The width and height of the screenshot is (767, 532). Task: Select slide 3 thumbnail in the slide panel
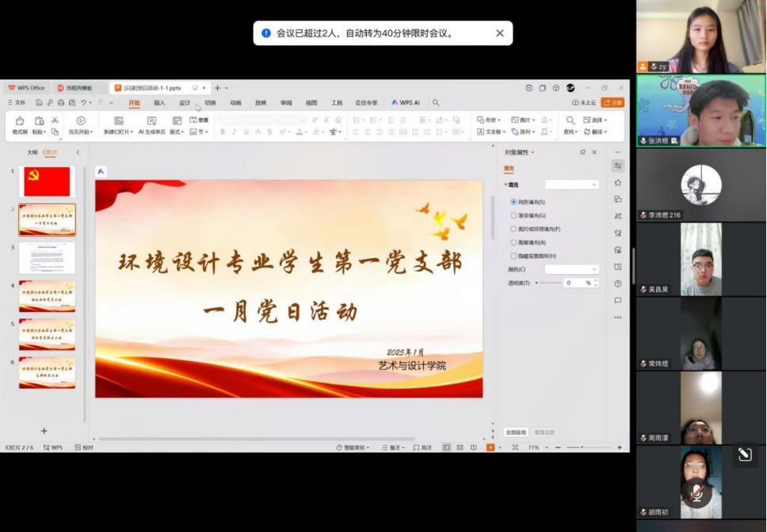coord(47,257)
